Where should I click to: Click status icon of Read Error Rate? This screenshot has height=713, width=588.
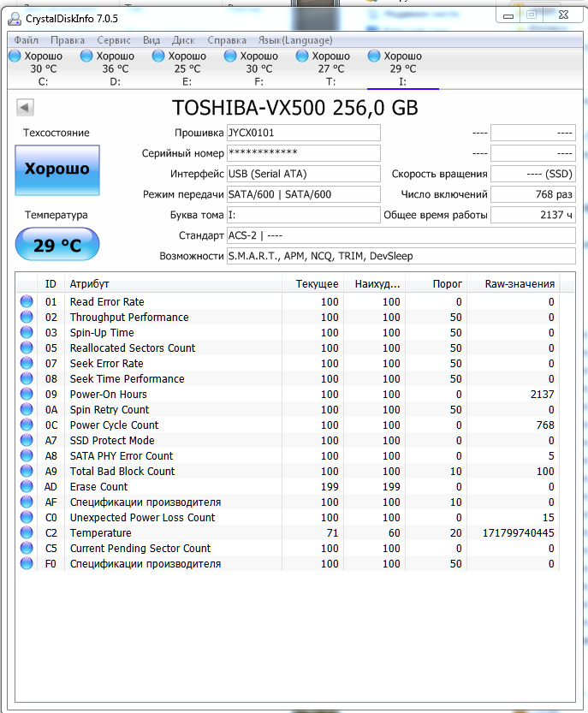pyautogui.click(x=27, y=301)
